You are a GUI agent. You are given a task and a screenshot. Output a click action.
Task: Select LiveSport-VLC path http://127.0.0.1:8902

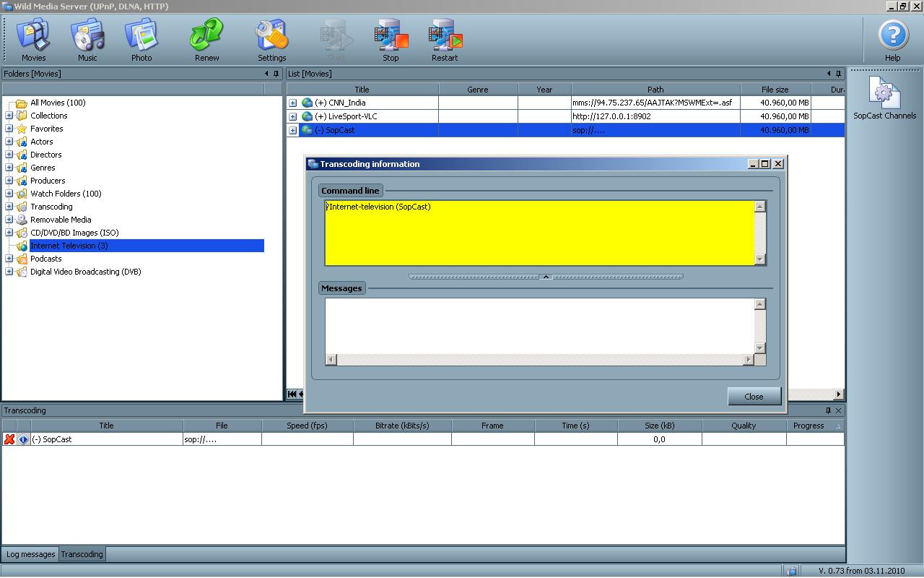coord(611,116)
